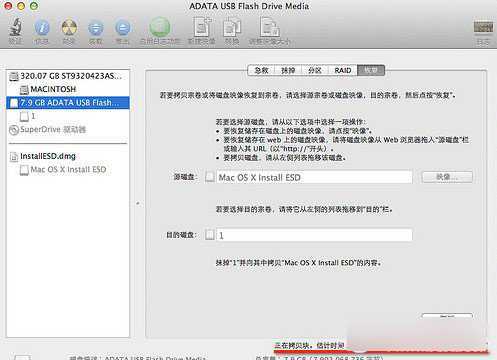Image resolution: width=497 pixels, height=360 pixels.
Task: Switch to the RAID tab
Action: click(343, 70)
